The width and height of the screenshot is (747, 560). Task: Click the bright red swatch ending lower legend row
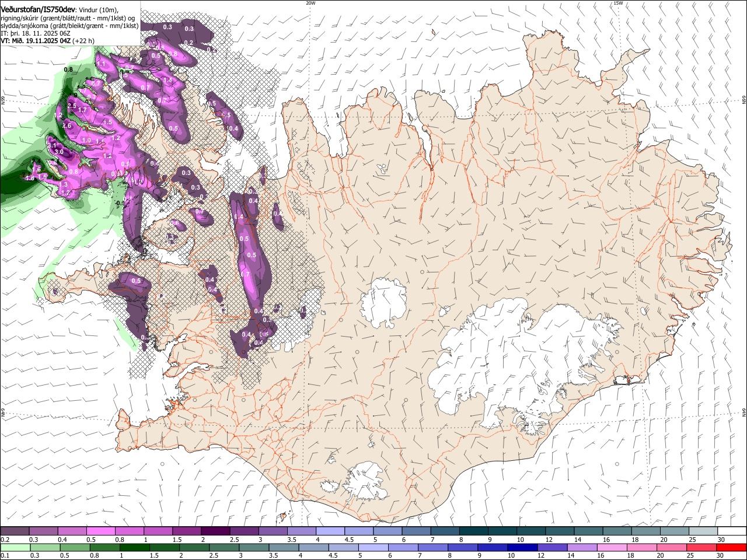click(x=731, y=547)
